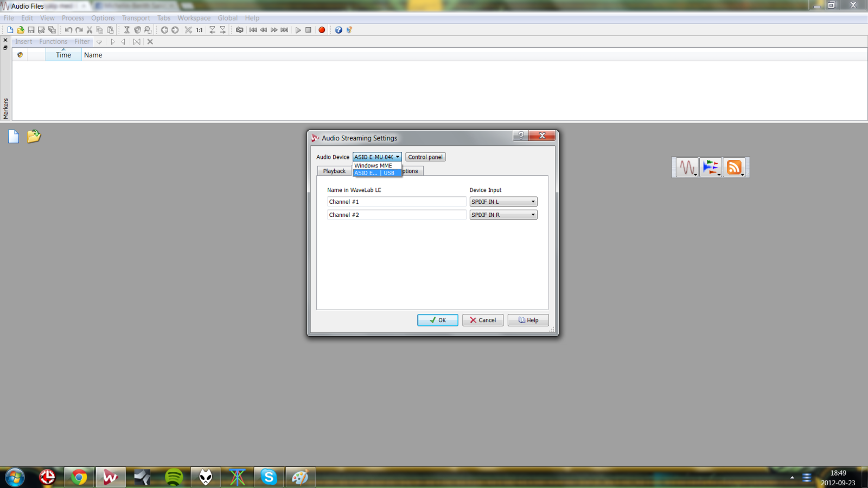Click the open folder icon in workspace

(x=34, y=136)
